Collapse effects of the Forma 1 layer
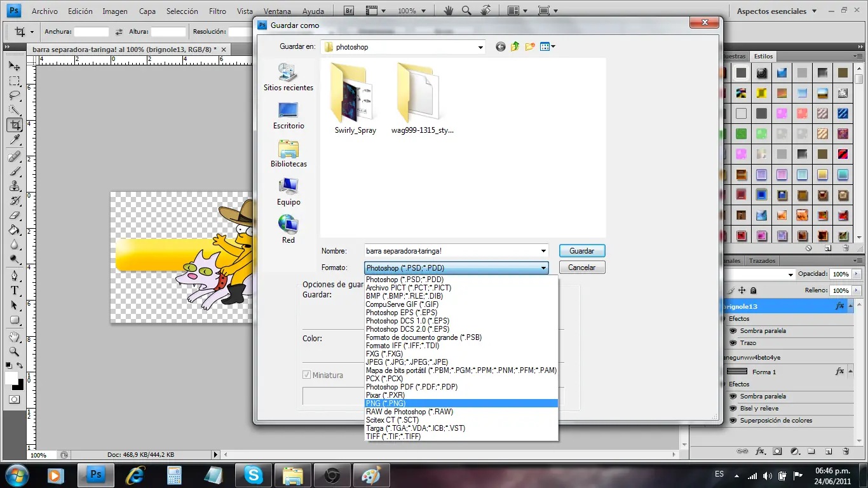This screenshot has height=488, width=868. tap(850, 372)
